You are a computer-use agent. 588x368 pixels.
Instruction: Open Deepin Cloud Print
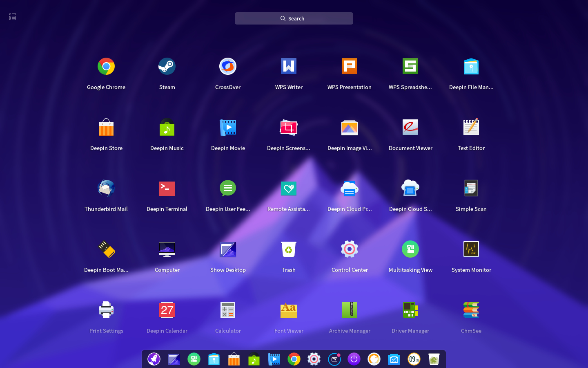click(x=350, y=188)
